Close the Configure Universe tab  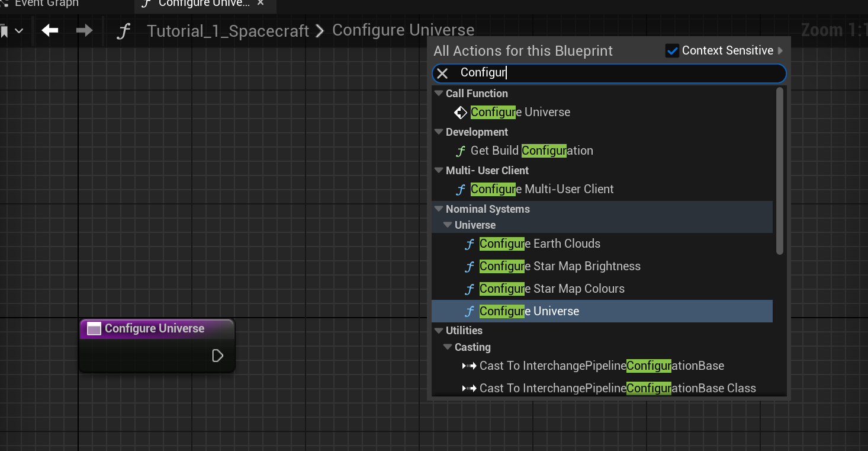pyautogui.click(x=261, y=4)
